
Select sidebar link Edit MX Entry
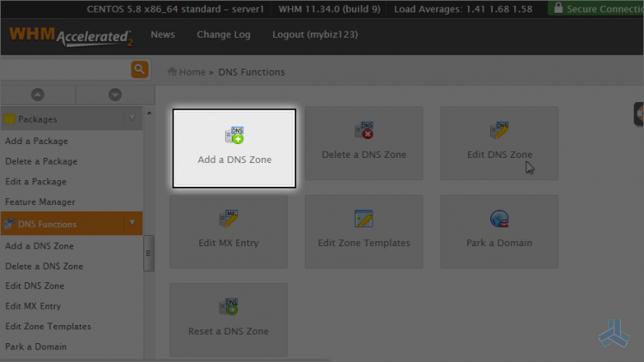click(x=33, y=306)
